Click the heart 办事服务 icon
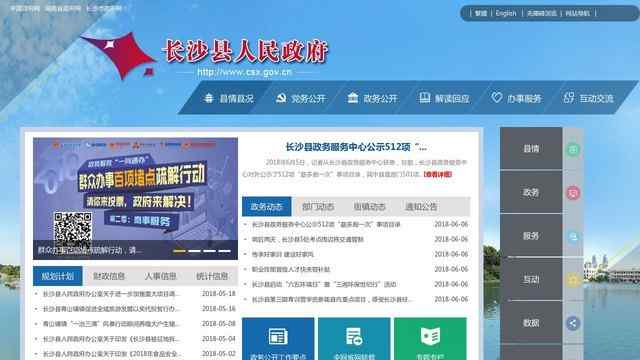Viewport: 640px width, 360px height. [496, 98]
